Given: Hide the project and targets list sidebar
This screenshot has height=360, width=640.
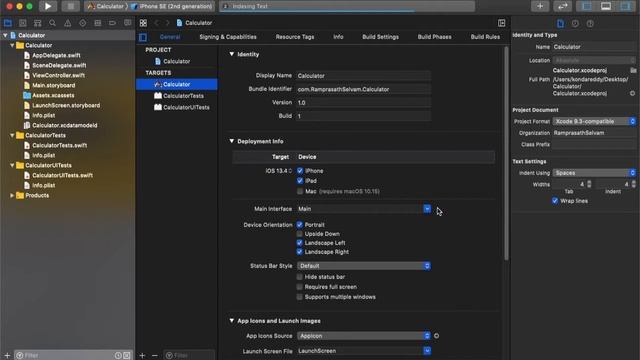Looking at the screenshot, I should coord(143,37).
